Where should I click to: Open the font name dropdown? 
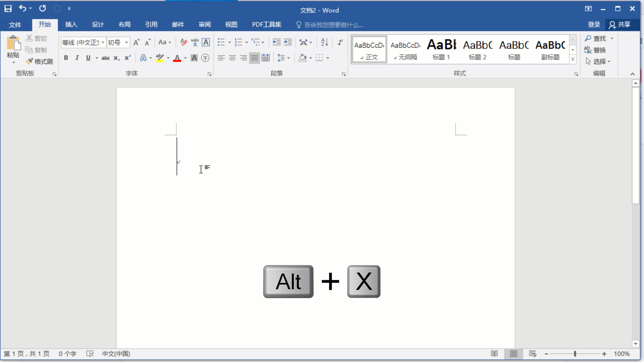(103, 43)
